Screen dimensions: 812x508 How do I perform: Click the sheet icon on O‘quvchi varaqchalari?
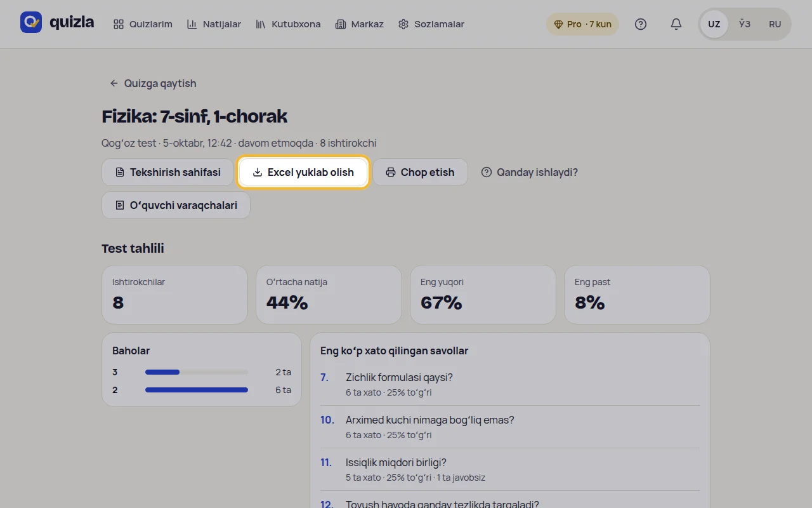120,205
